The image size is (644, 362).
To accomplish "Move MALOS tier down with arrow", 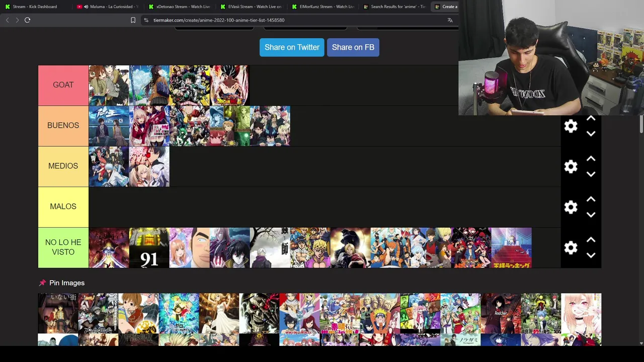I will [591, 215].
